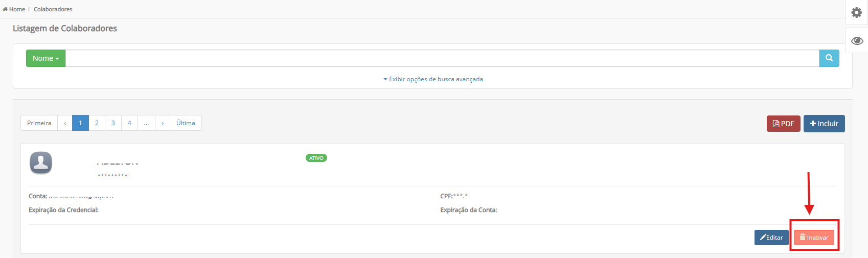Click the Conta label text
868x258 pixels.
pyautogui.click(x=38, y=196)
